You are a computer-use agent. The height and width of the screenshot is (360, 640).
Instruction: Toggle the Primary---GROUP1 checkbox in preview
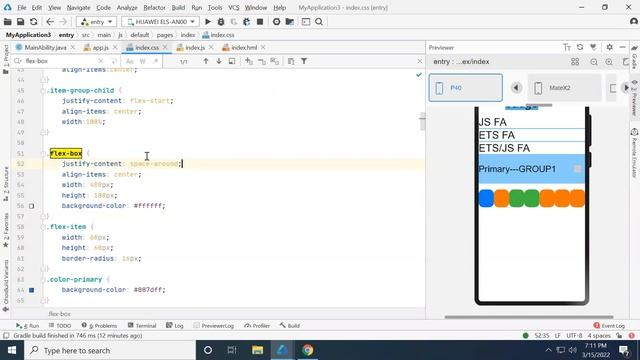(x=577, y=169)
